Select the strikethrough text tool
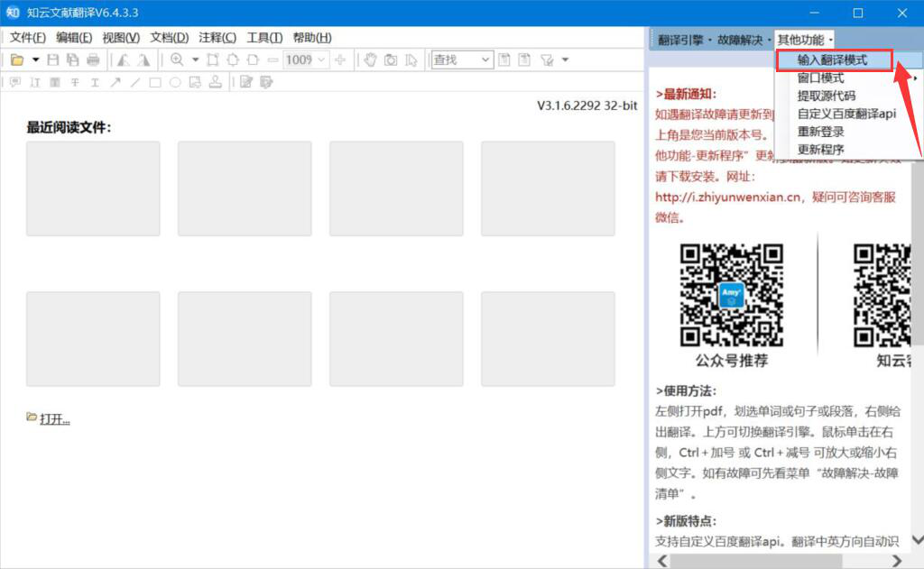The image size is (924, 569). pos(75,82)
